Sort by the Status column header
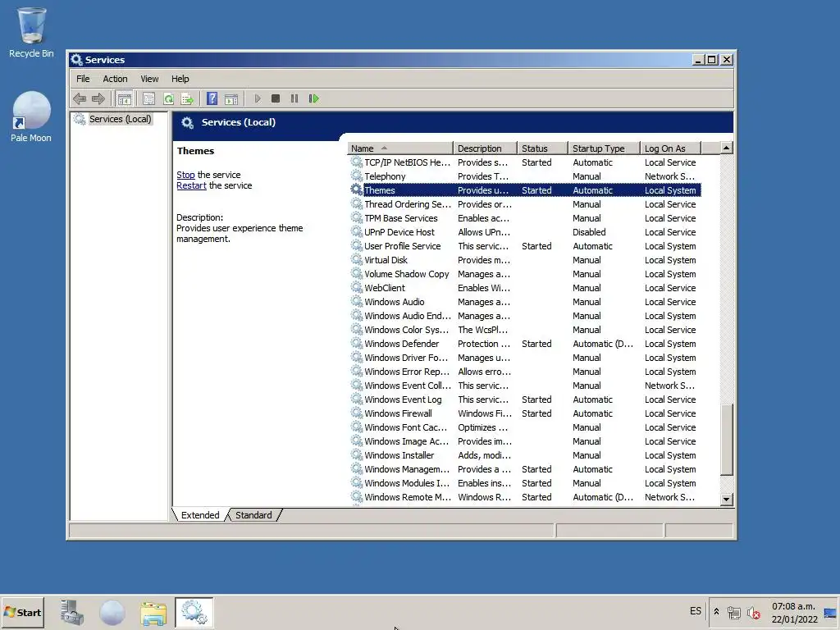The height and width of the screenshot is (630, 840). pos(542,148)
